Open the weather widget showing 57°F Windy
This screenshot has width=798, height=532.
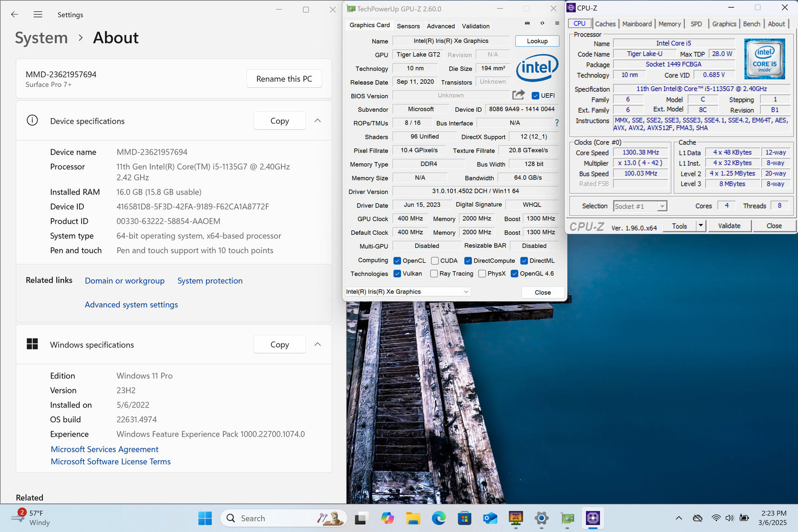(x=31, y=518)
